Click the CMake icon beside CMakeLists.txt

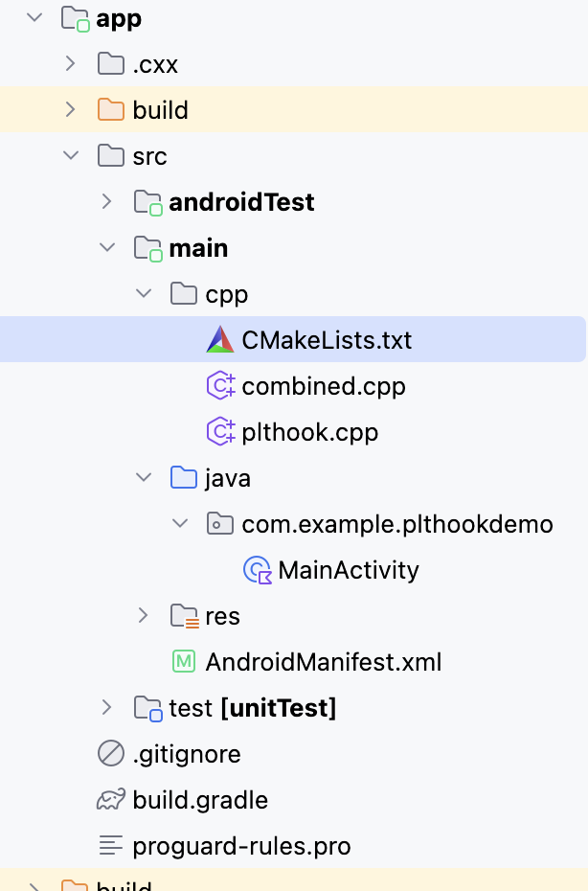[x=220, y=340]
